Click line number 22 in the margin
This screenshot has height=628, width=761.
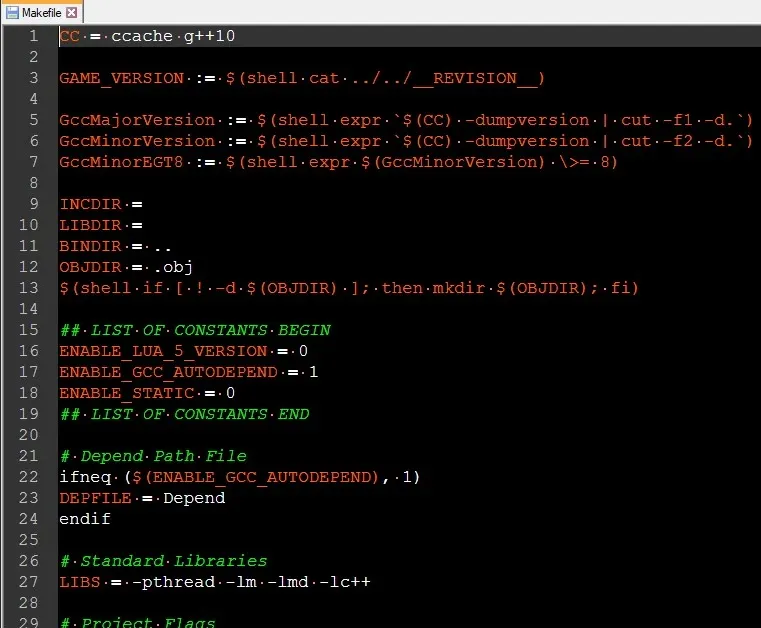tap(28, 477)
